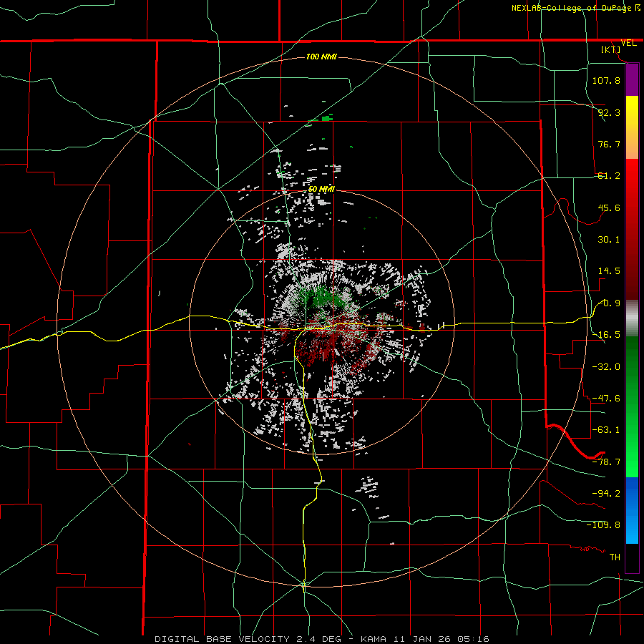The height and width of the screenshot is (644, 644).
Task: Click the 92.3 velocity scale value
Action: (x=609, y=112)
